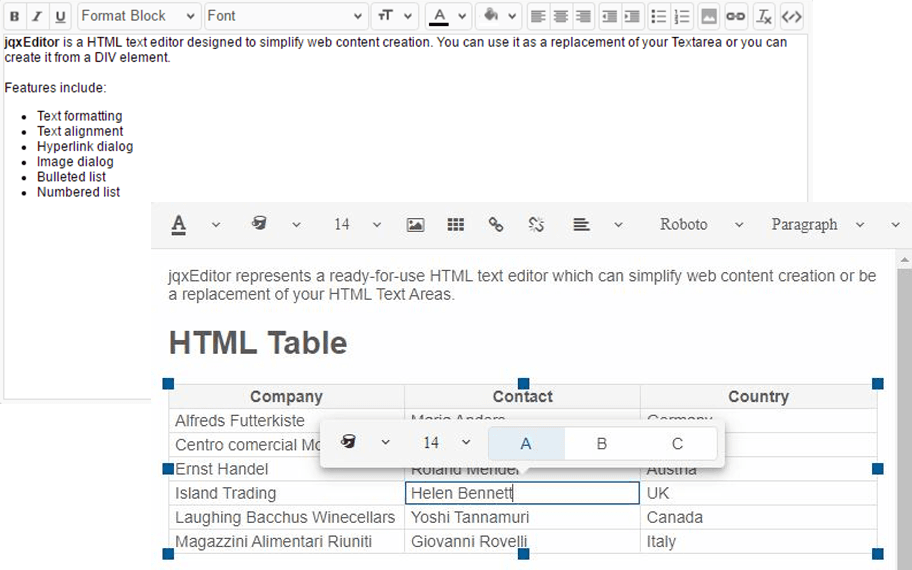Click the Features include: line
The width and height of the screenshot is (912, 570).
click(55, 88)
